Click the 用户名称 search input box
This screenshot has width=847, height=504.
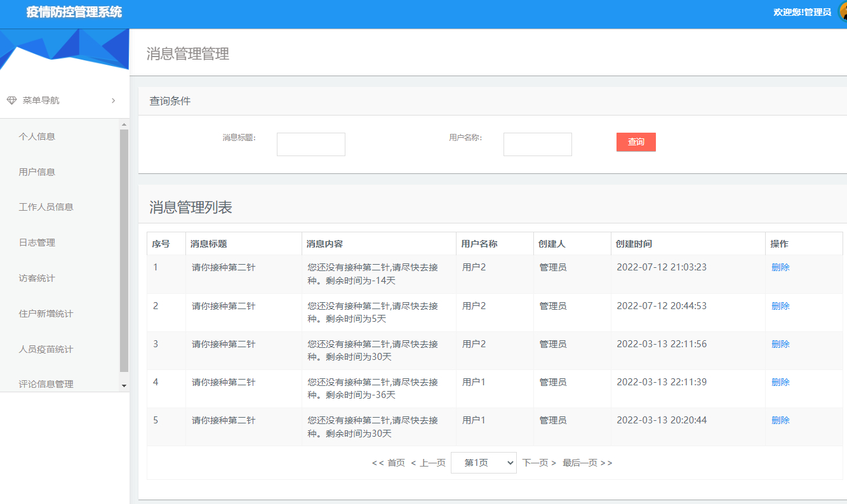(537, 144)
